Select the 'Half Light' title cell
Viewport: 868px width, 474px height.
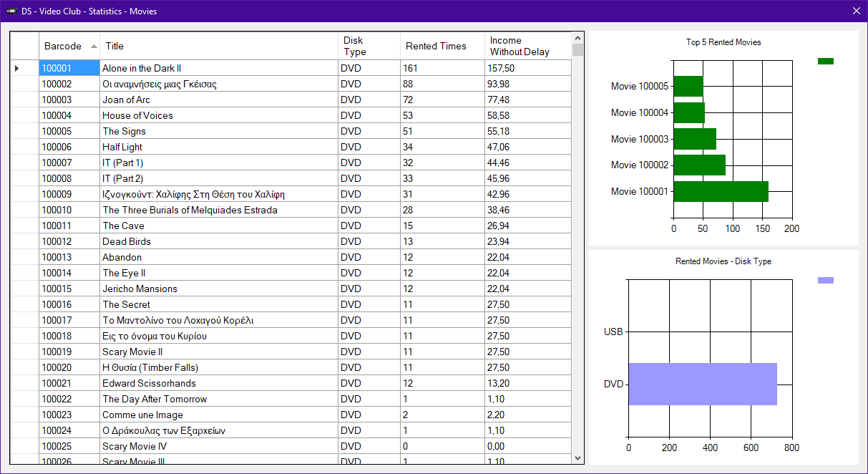[x=219, y=147]
